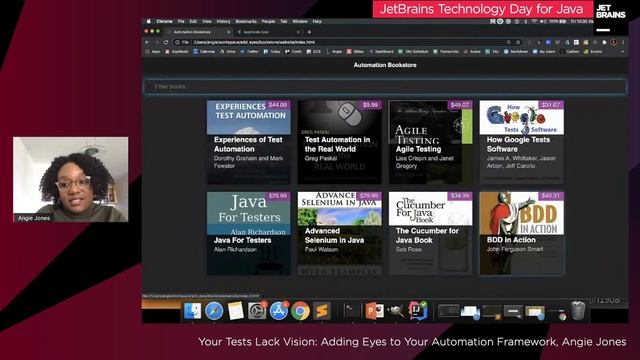Go back in Chrome
The width and height of the screenshot is (640, 360).
point(147,42)
